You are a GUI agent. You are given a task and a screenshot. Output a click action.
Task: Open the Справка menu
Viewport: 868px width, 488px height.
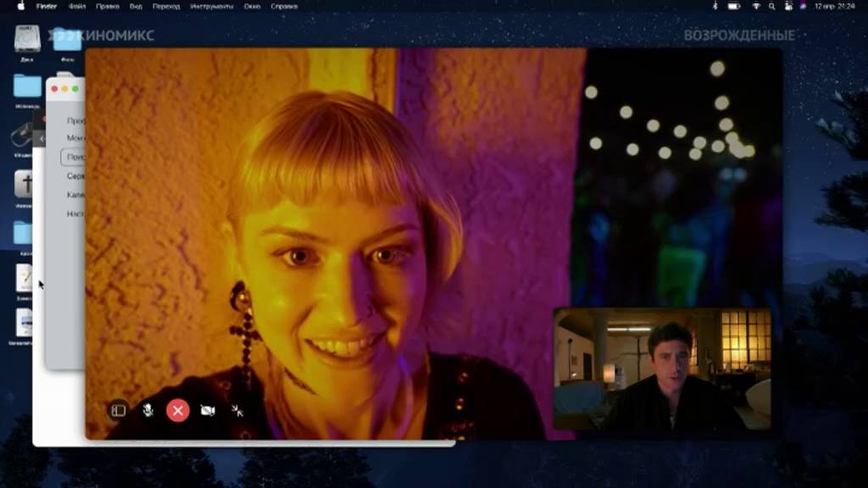(285, 7)
